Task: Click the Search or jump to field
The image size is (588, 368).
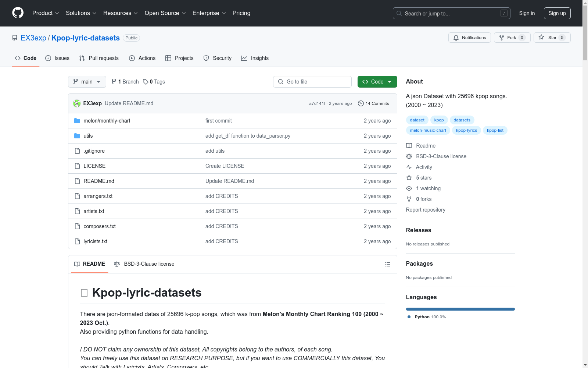Action: pyautogui.click(x=452, y=13)
